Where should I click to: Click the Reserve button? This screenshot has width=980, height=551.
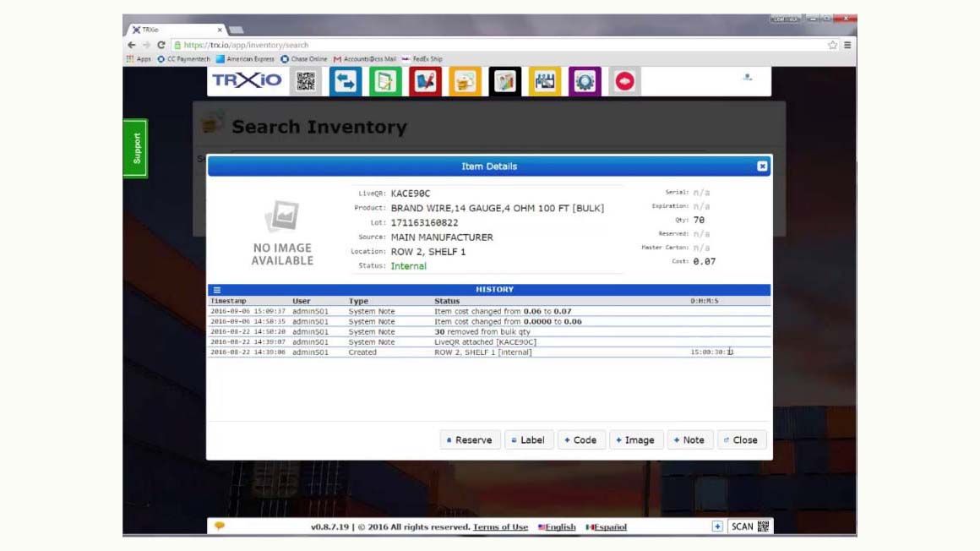(471, 439)
